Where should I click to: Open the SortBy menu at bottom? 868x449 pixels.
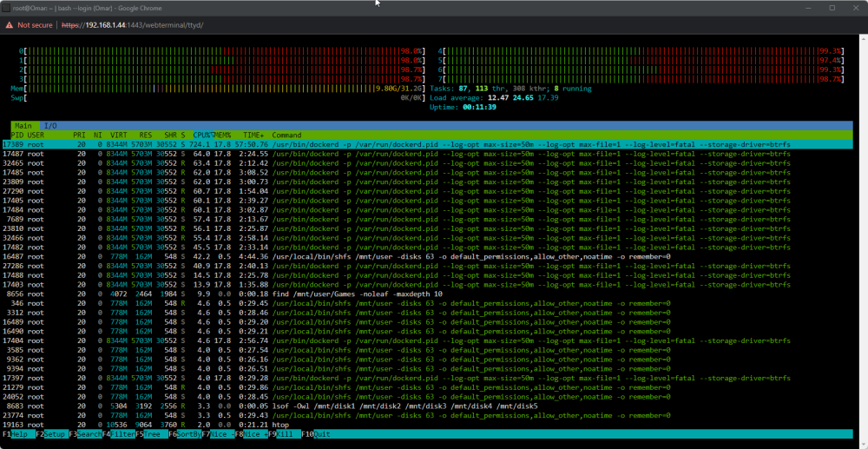point(185,434)
